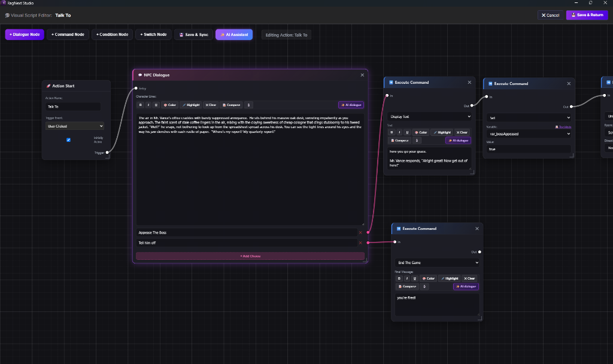Edit the Action Name 'Talk To' field

coord(72,107)
